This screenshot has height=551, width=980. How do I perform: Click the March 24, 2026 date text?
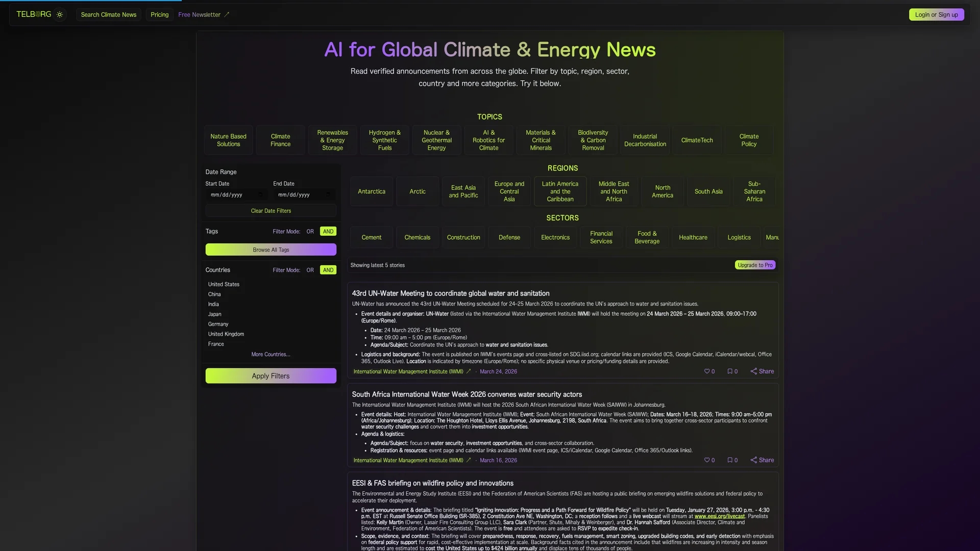[x=498, y=372]
